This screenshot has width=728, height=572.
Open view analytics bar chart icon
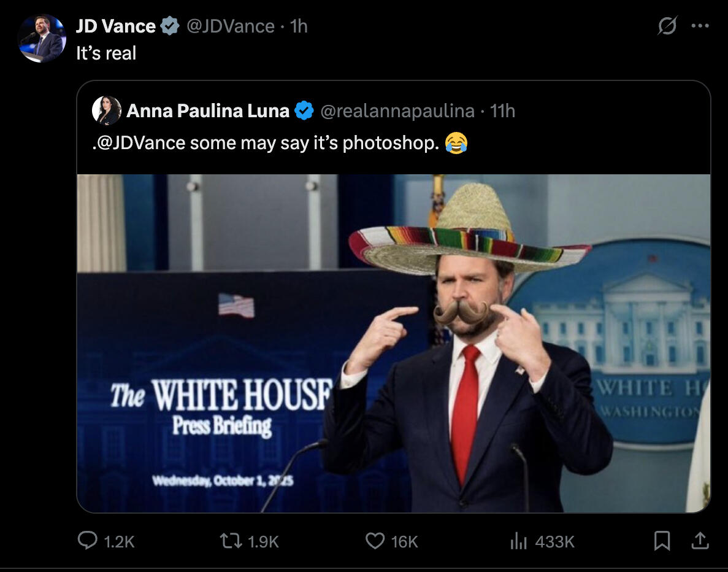[519, 541]
